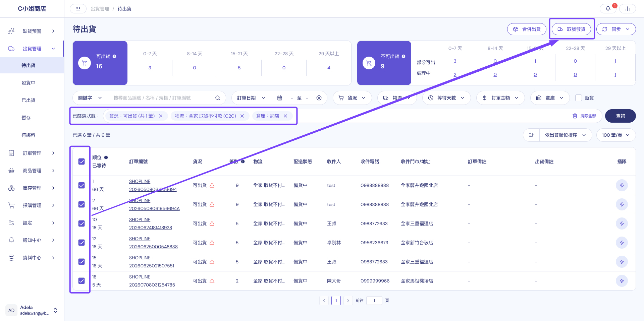
Task: Click the sort direction icon
Action: (531, 135)
